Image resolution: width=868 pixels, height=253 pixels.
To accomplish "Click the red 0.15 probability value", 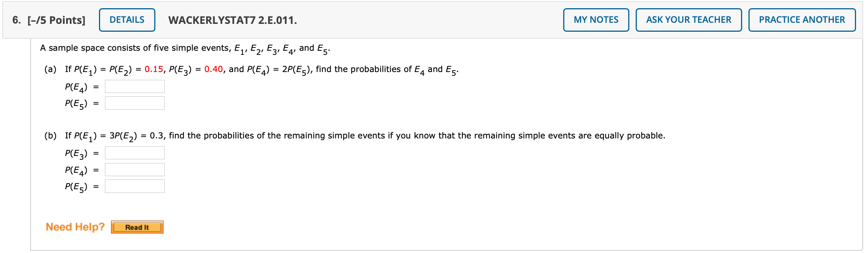I will pos(154,69).
